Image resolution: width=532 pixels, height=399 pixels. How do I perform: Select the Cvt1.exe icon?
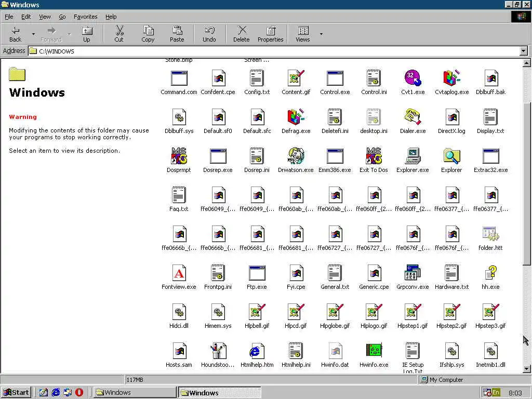[x=413, y=78]
